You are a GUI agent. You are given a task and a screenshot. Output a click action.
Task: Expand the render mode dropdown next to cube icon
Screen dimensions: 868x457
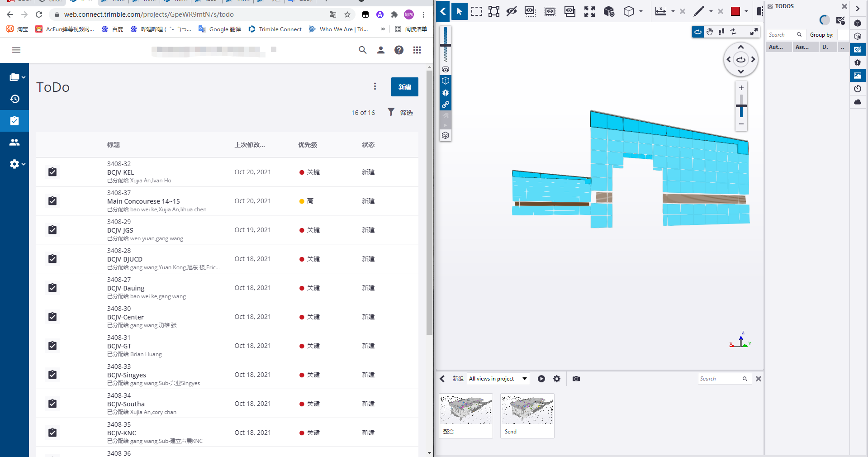640,11
